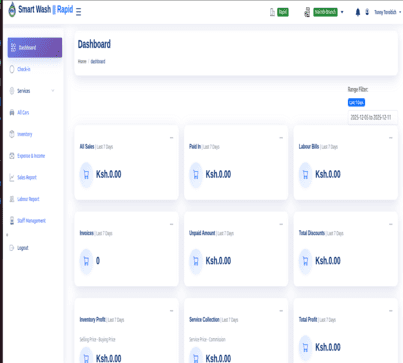Open the Paid In card options menu
The width and height of the screenshot is (403, 363).
(x=281, y=138)
